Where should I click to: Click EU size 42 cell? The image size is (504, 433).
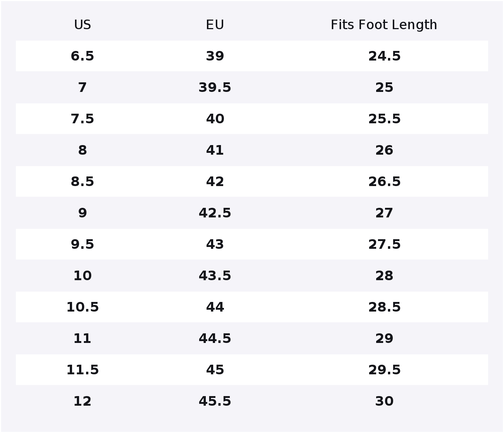(215, 182)
